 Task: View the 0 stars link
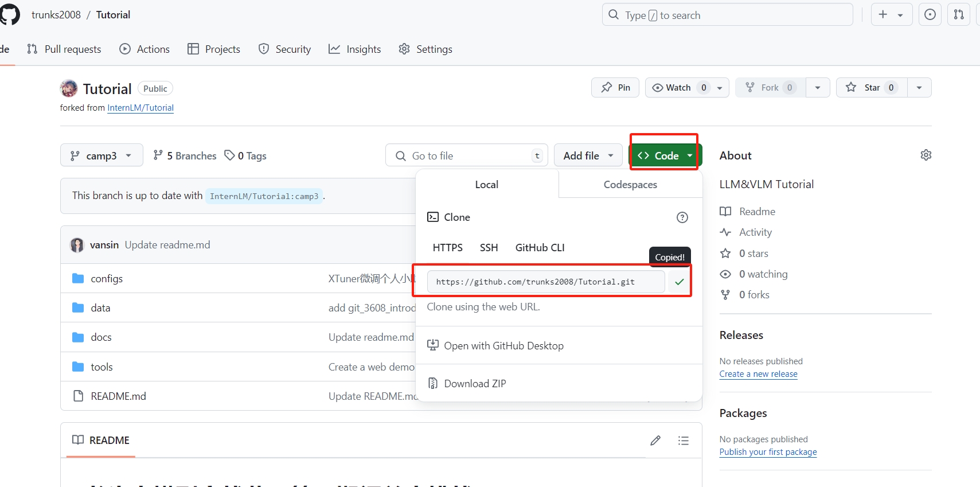(x=744, y=254)
